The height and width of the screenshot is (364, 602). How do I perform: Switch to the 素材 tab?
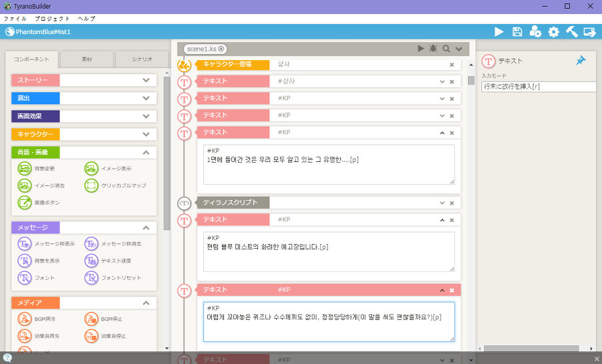click(x=87, y=59)
